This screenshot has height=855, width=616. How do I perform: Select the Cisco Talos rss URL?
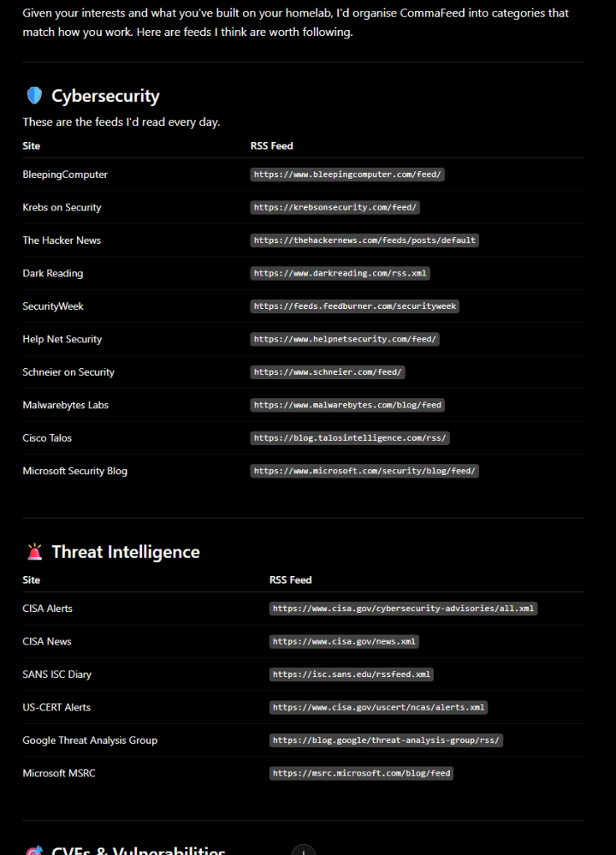350,438
